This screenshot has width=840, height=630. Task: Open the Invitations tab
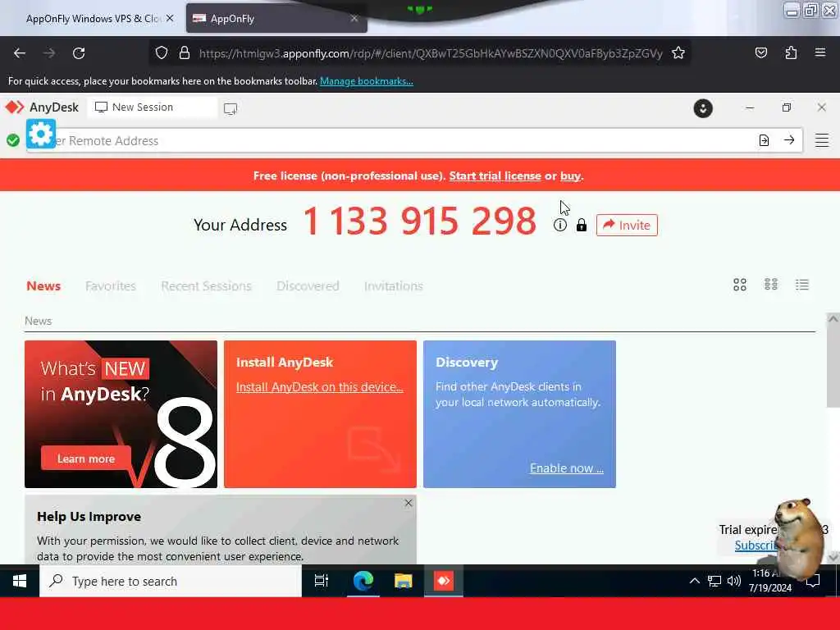tap(393, 286)
